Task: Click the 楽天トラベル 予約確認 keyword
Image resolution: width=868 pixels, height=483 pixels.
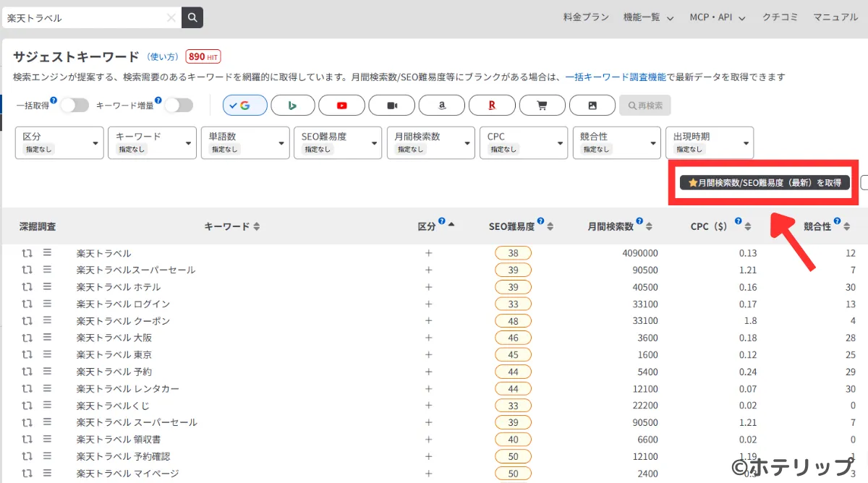Action: pyautogui.click(x=124, y=456)
